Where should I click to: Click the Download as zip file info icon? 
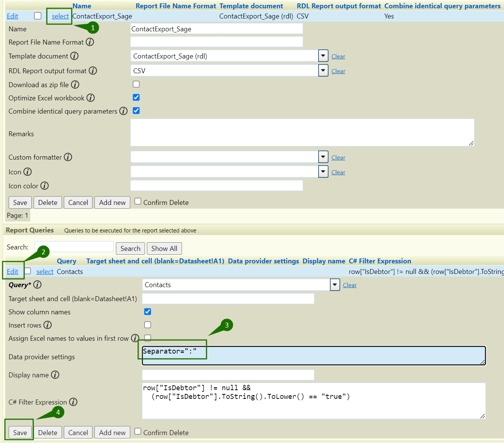(x=75, y=85)
